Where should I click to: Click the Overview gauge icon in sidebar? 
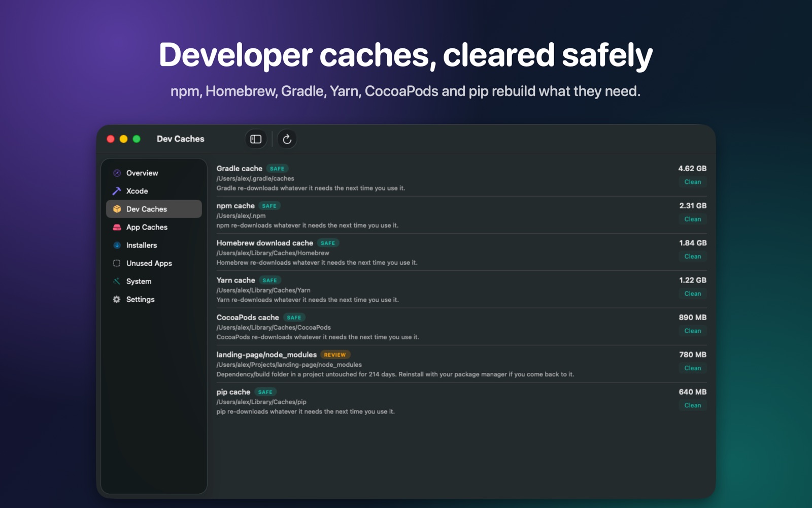(117, 173)
